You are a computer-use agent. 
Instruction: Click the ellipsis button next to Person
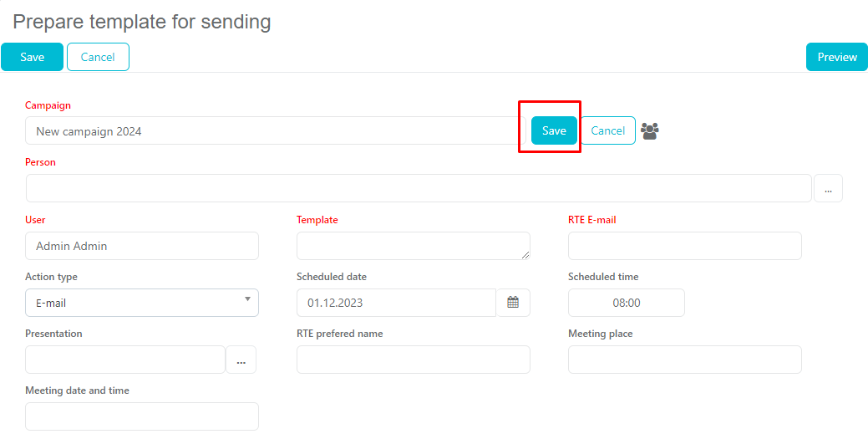[x=827, y=189]
